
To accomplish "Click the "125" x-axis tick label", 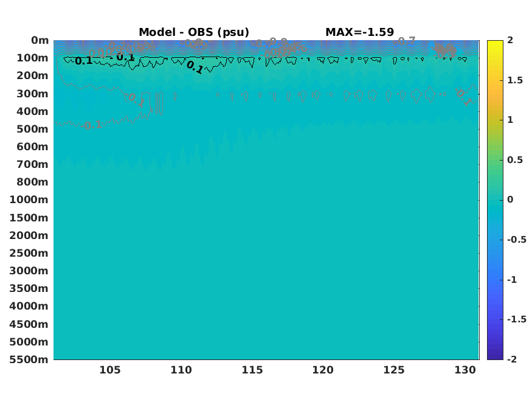I will (x=394, y=370).
